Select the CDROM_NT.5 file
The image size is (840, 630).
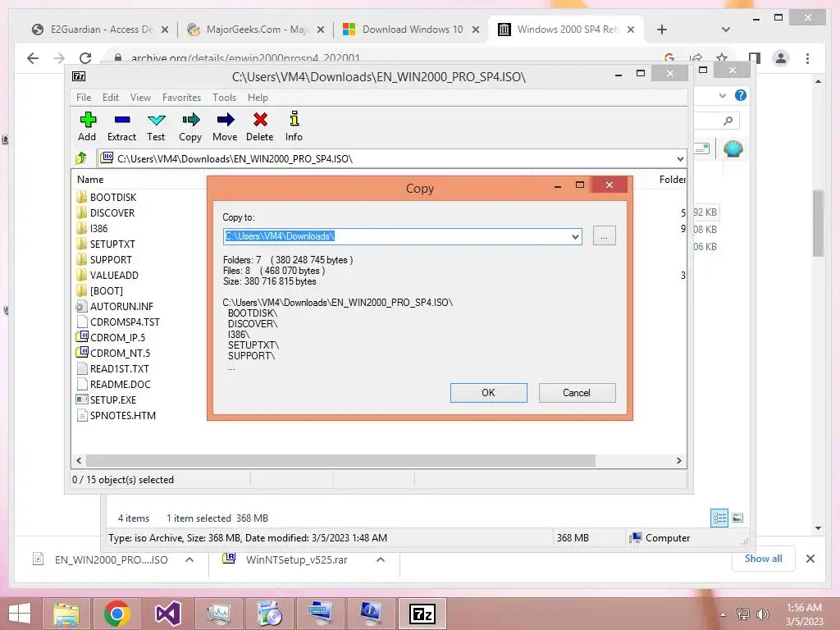click(x=120, y=353)
